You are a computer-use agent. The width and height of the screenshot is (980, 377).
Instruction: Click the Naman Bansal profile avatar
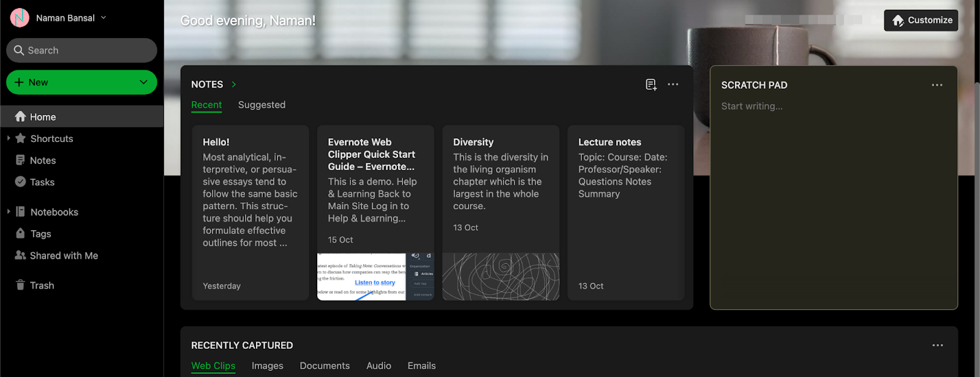pyautogui.click(x=20, y=18)
